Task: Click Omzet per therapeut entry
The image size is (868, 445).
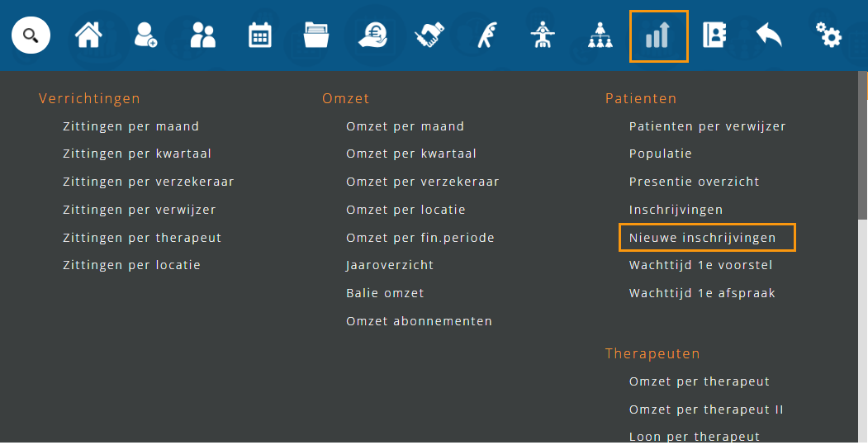Action: point(699,381)
